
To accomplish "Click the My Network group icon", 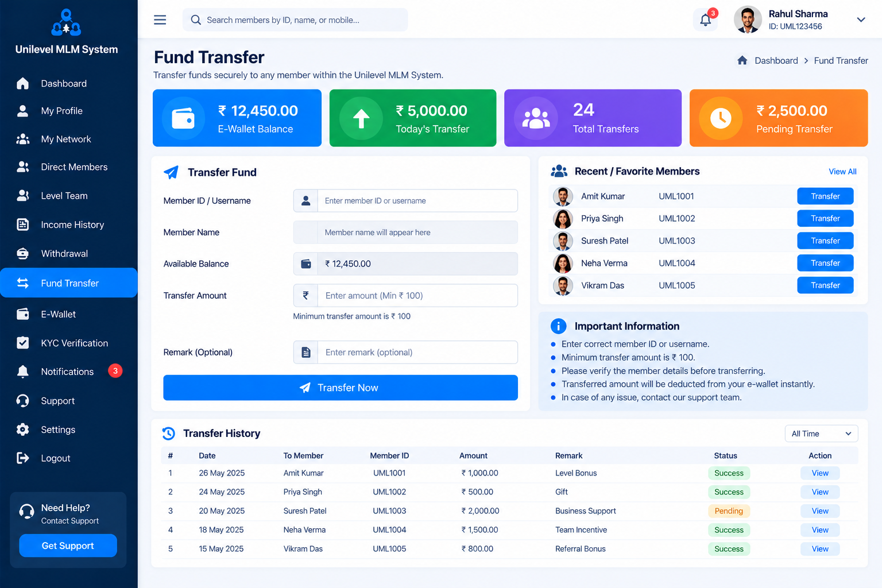I will (23, 139).
